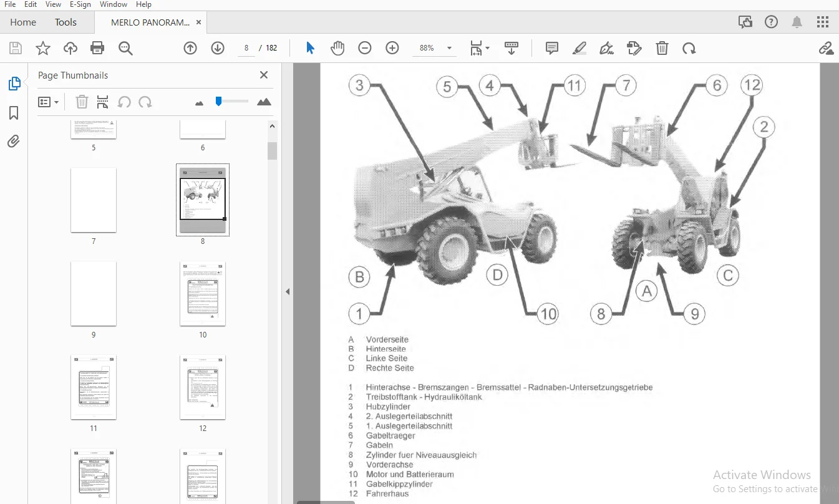This screenshot has width=839, height=504.
Task: Open the File menu
Action: (x=11, y=4)
